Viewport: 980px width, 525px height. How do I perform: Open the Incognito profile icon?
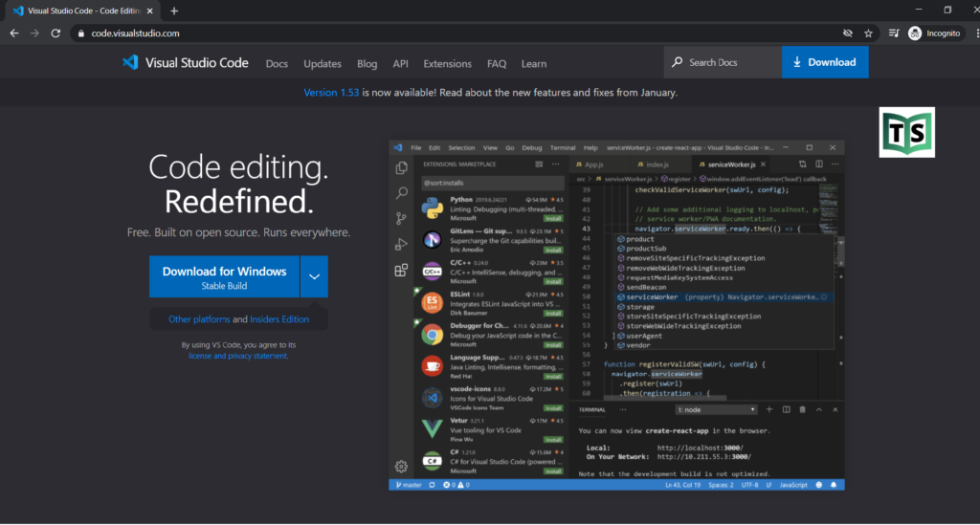[x=916, y=33]
